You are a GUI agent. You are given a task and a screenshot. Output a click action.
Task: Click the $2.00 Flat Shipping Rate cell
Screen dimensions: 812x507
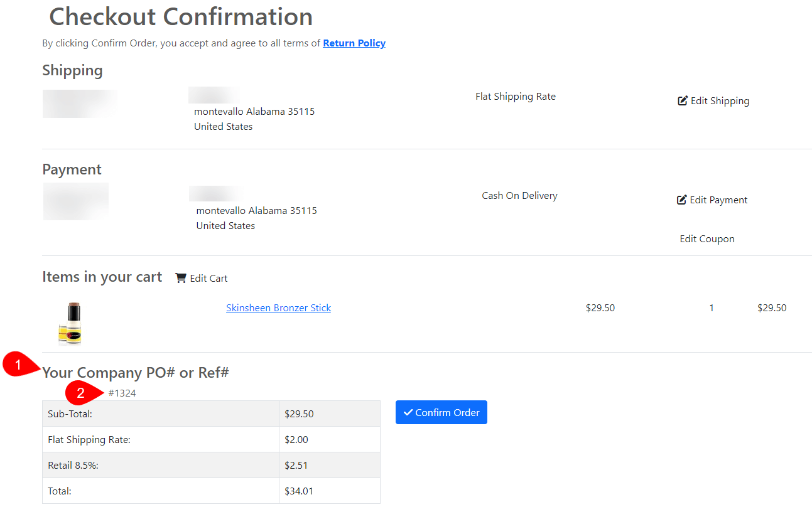click(296, 440)
